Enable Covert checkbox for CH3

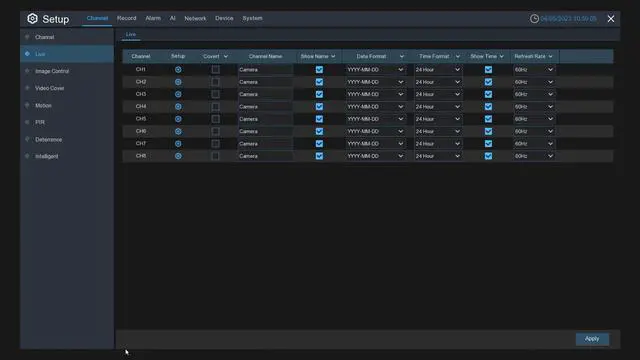(x=216, y=94)
